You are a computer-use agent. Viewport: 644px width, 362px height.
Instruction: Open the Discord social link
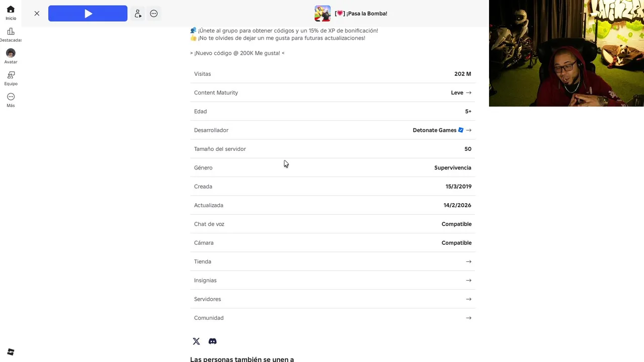[212, 341]
